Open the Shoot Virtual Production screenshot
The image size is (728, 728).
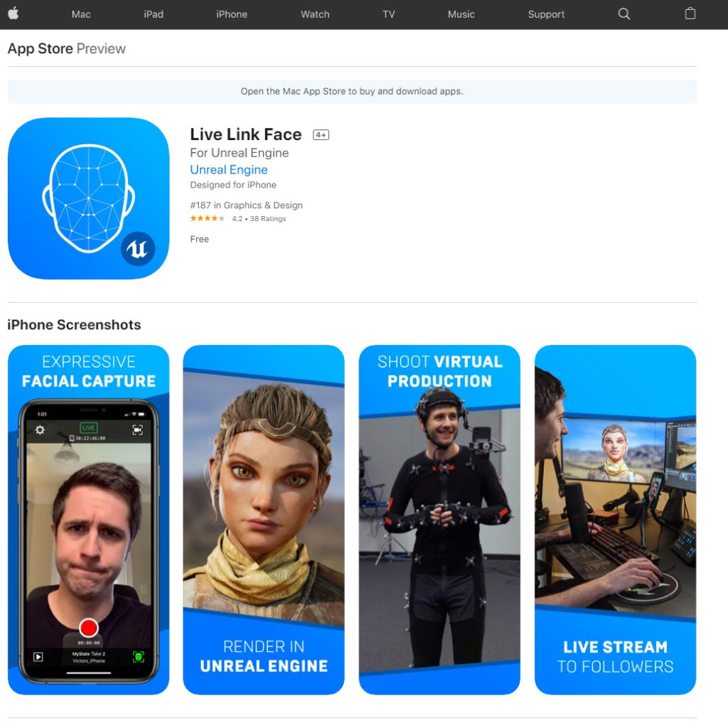tap(439, 520)
